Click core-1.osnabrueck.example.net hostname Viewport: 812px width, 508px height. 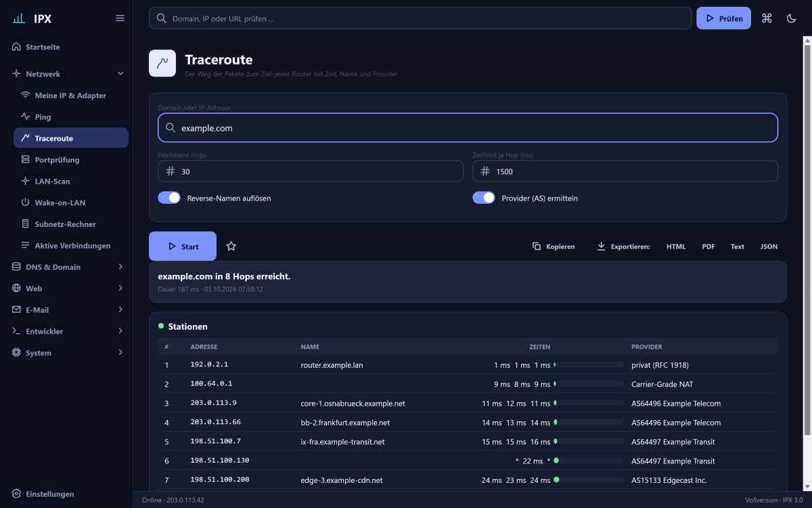coord(353,404)
